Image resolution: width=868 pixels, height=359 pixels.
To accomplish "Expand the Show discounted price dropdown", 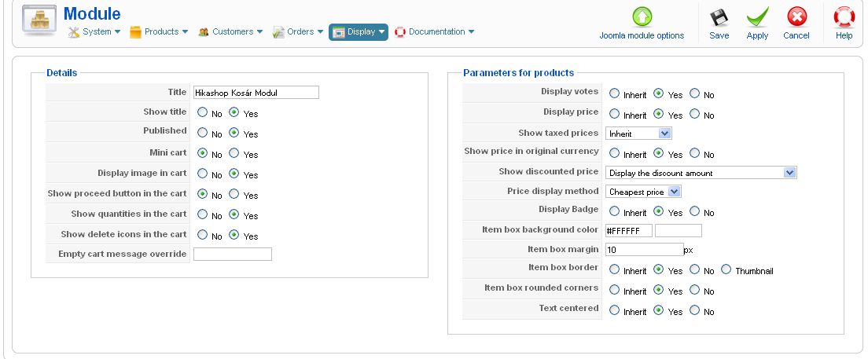I will point(701,173).
